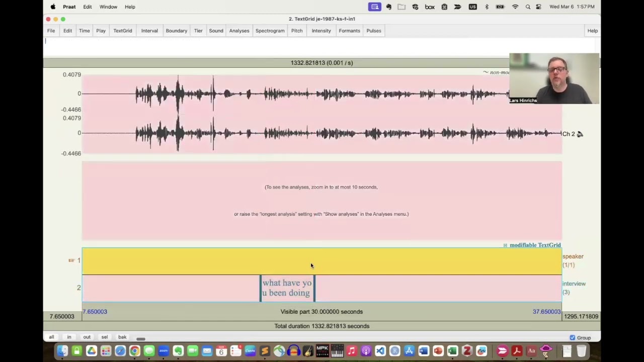This screenshot has height=362, width=644.
Task: Open the Pitch menu
Action: point(297,31)
